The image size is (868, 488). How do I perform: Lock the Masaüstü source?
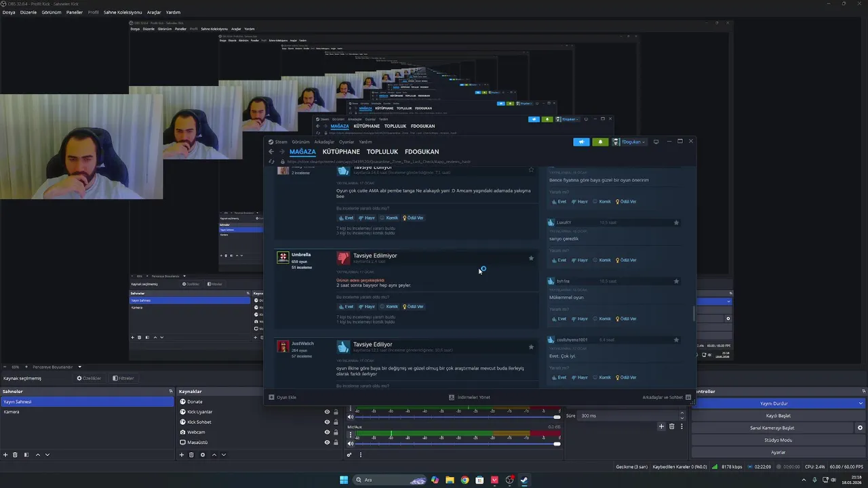pos(337,443)
